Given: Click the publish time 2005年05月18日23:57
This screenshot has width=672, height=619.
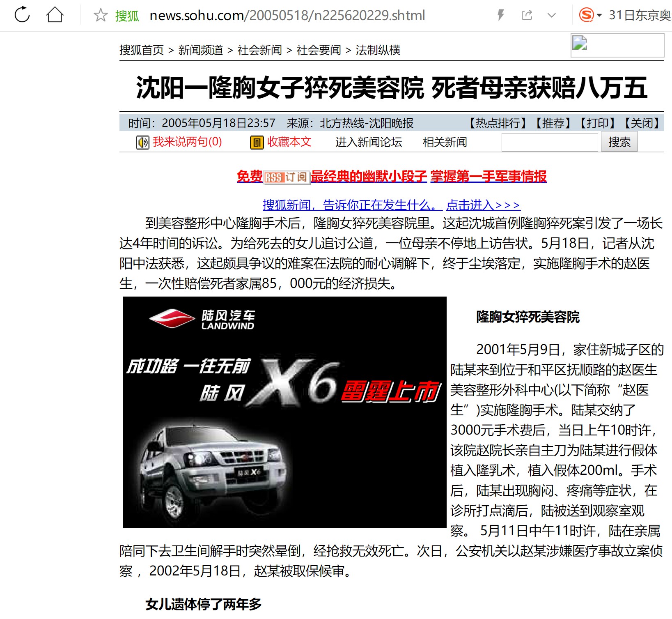Looking at the screenshot, I should pos(219,123).
